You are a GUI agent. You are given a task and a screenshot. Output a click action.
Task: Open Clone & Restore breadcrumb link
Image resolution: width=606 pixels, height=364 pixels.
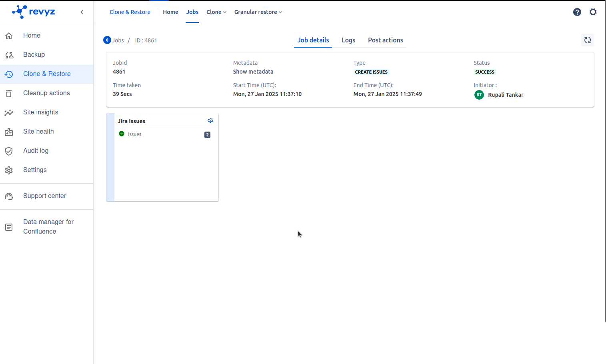(x=130, y=12)
